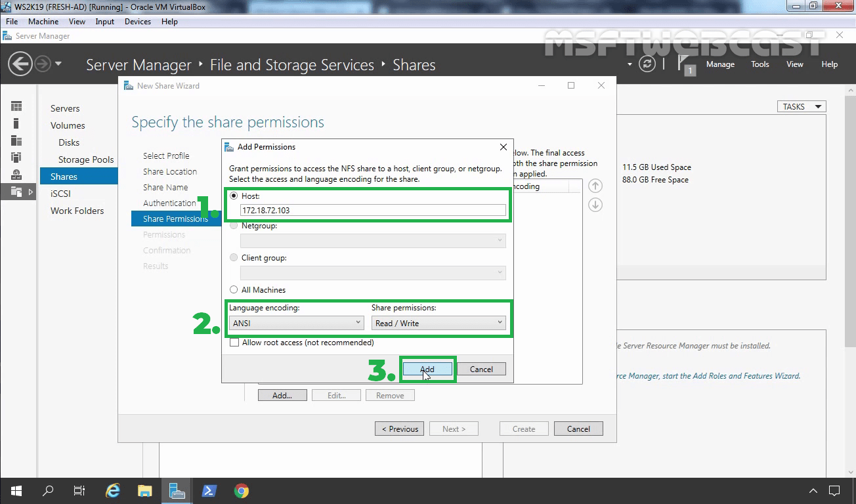The height and width of the screenshot is (504, 856).
Task: Click the Server Manager forward arrow
Action: (42, 64)
